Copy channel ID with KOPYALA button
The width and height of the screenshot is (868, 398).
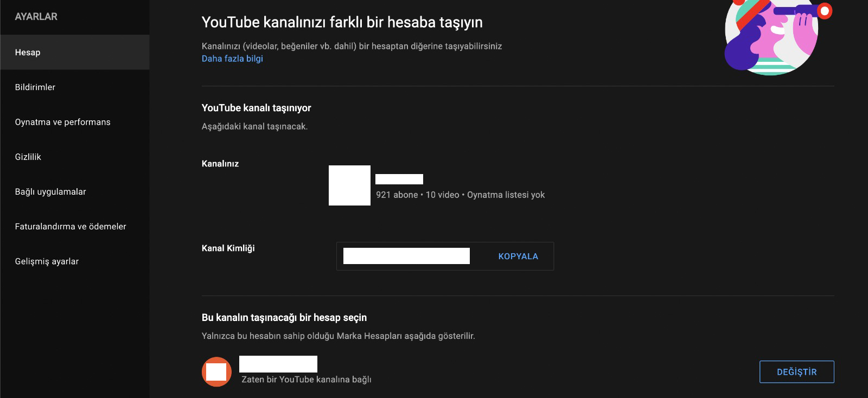click(x=518, y=256)
